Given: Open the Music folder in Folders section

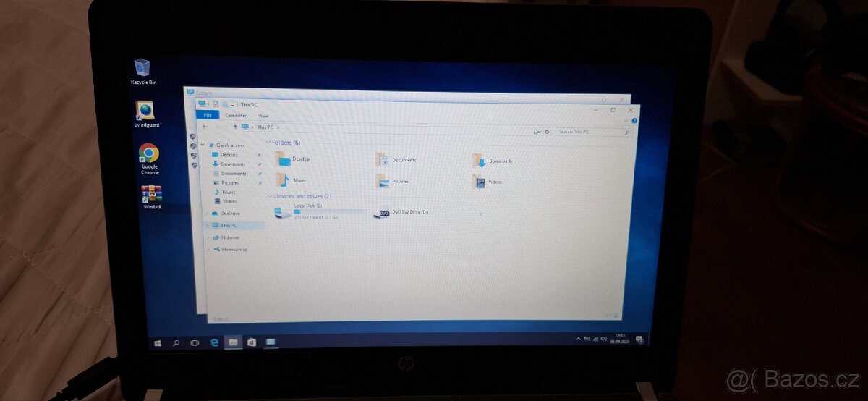Looking at the screenshot, I should [x=291, y=180].
